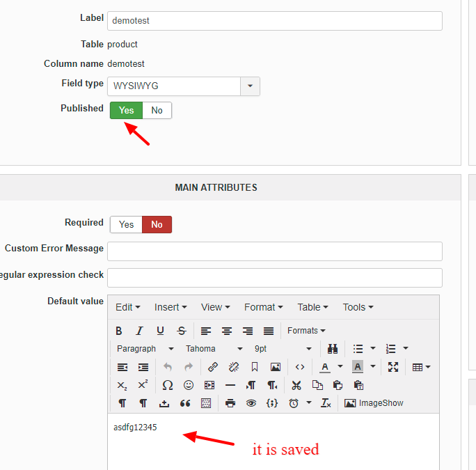Apply strikethrough formatting

click(x=182, y=331)
